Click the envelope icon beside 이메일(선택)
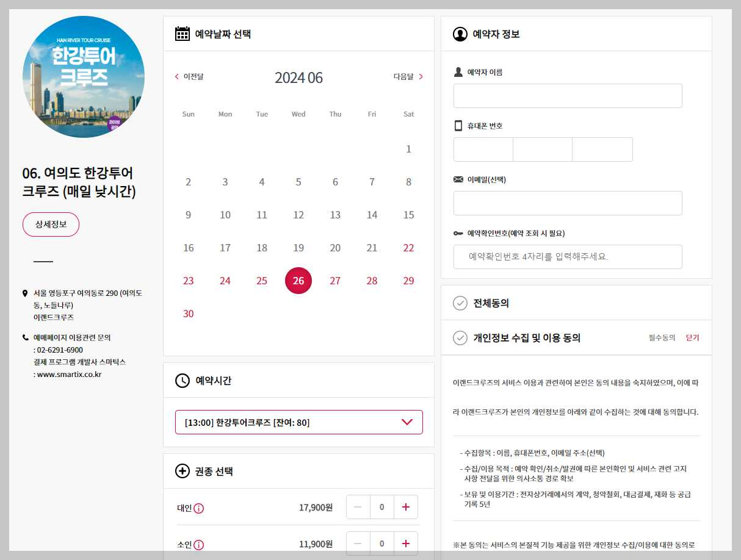 pyautogui.click(x=459, y=178)
